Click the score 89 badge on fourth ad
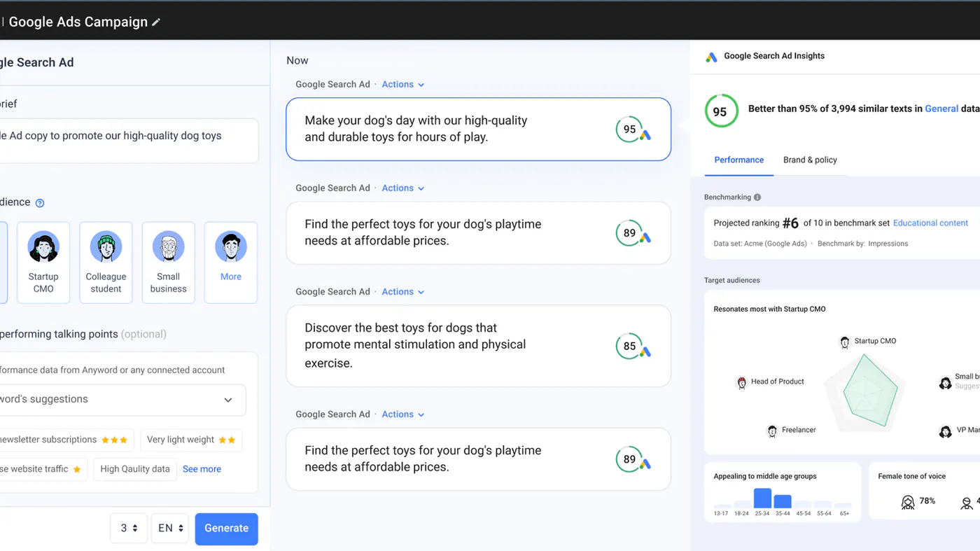 point(630,459)
